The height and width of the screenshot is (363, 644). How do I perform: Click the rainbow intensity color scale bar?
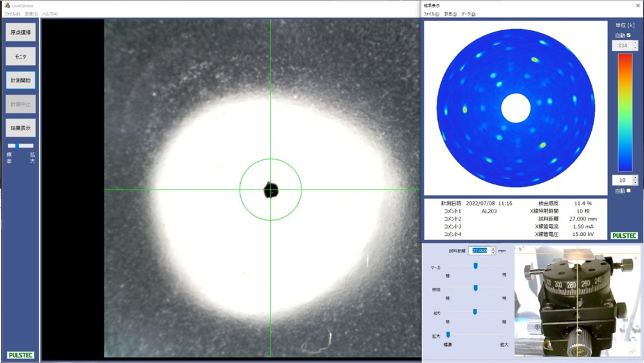[x=625, y=112]
